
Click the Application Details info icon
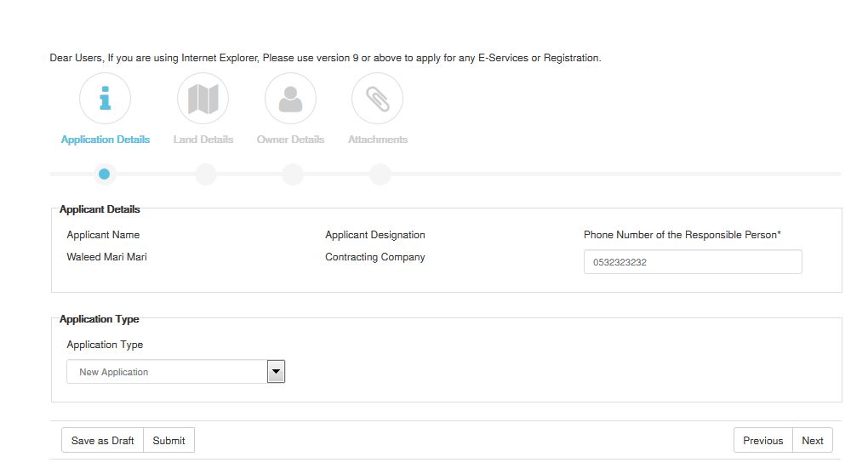pos(106,99)
